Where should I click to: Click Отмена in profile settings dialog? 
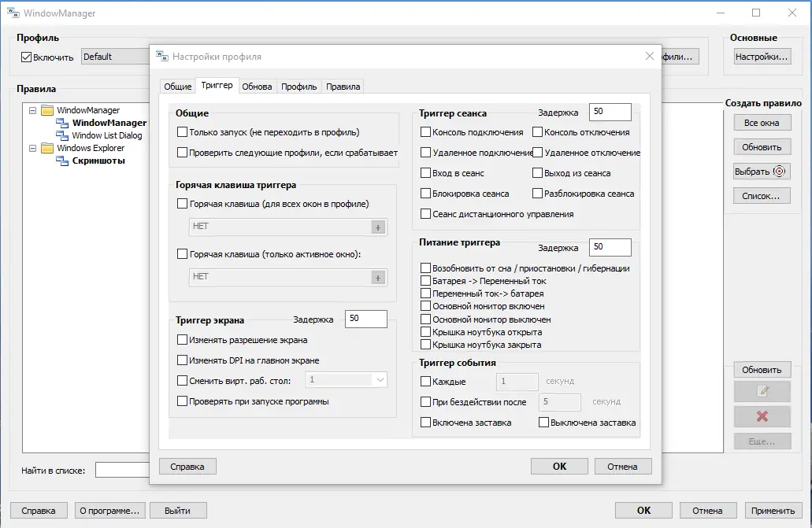(x=622, y=467)
